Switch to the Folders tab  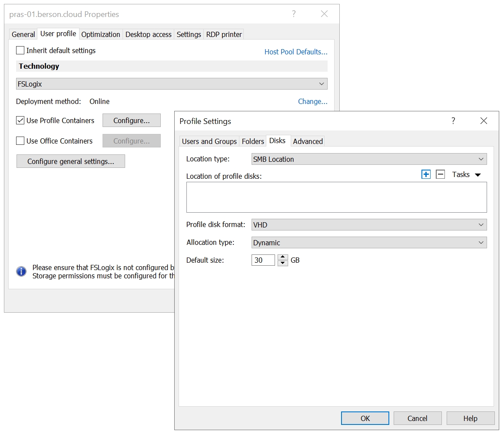(253, 141)
